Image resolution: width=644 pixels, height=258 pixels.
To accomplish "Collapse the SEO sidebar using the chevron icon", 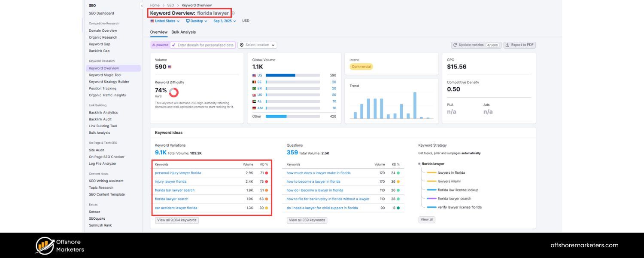I will (142, 6).
